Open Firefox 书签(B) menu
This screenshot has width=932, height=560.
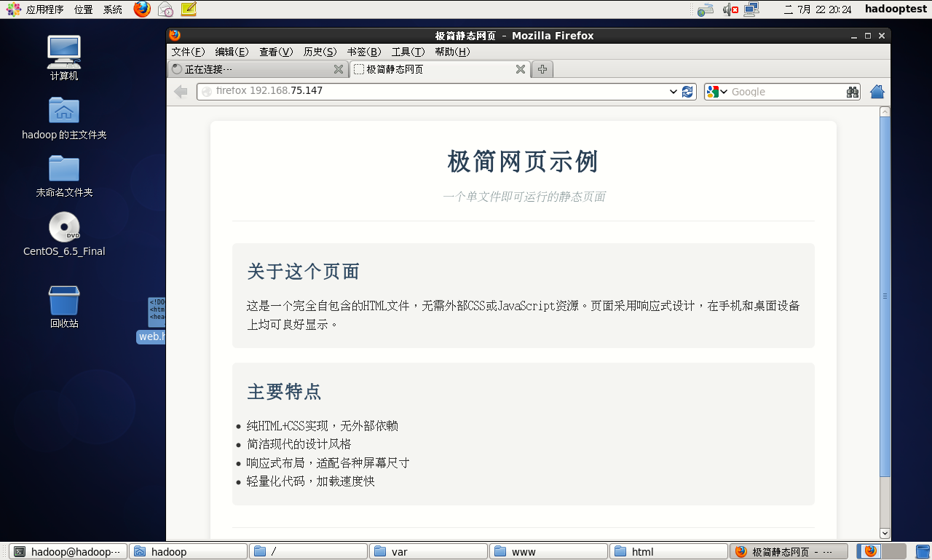pos(364,52)
